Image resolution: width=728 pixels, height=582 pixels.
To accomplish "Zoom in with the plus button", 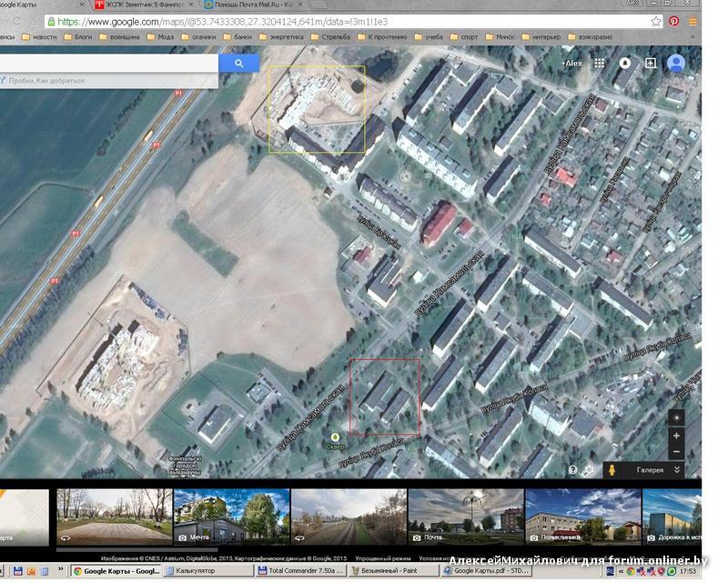I will pyautogui.click(x=676, y=436).
